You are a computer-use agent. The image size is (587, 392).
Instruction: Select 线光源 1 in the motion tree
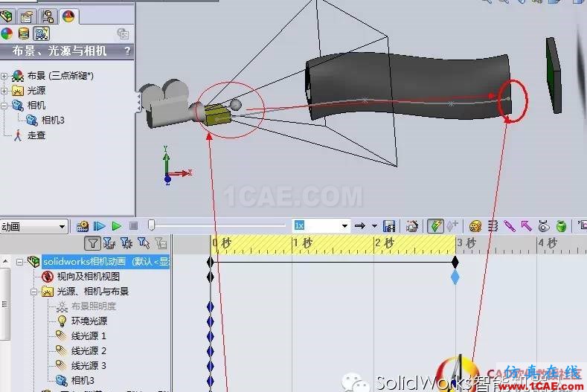click(x=89, y=335)
